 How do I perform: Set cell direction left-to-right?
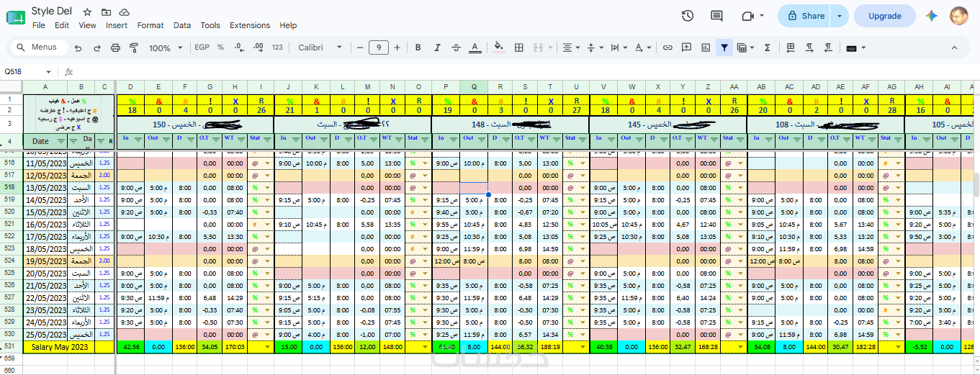point(809,48)
